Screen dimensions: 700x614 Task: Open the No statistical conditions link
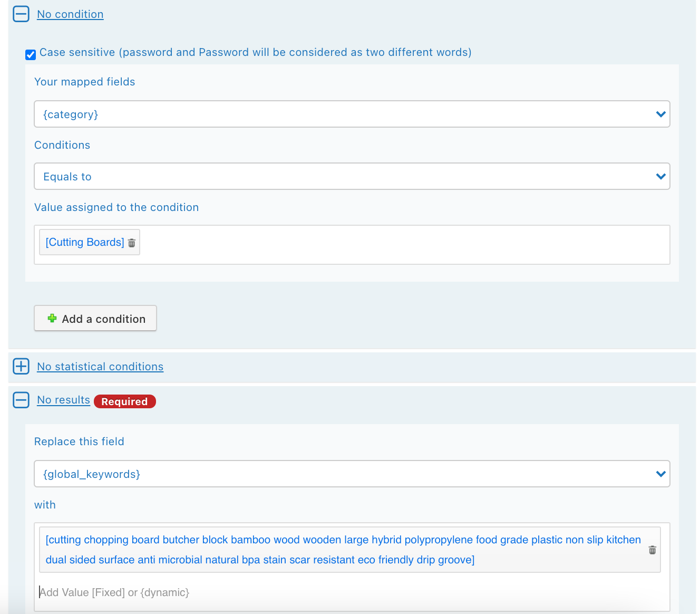(x=100, y=367)
